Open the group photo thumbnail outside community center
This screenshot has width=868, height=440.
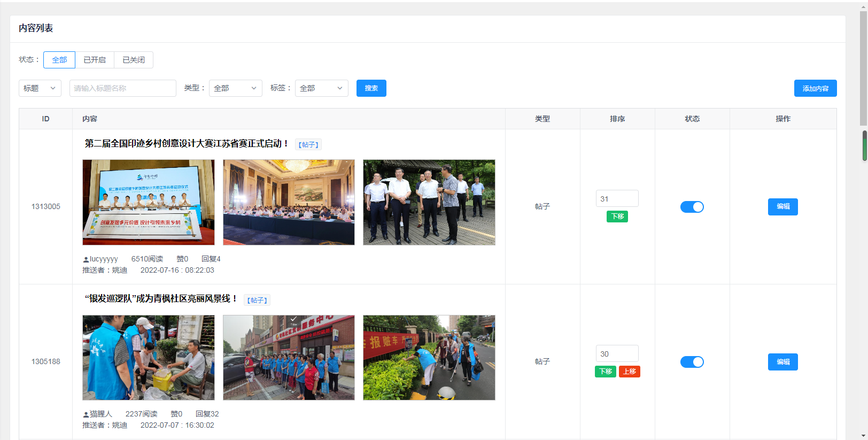[289, 358]
